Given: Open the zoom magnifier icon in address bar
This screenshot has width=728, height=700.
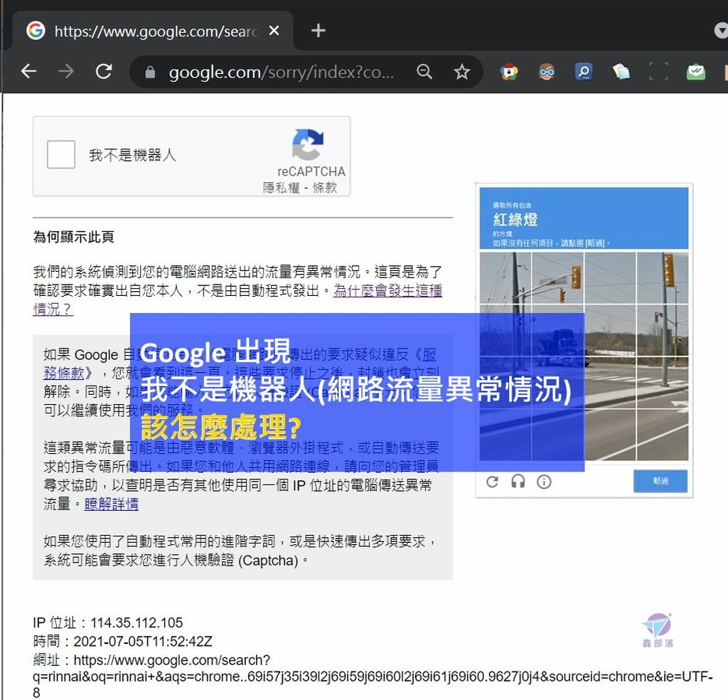Looking at the screenshot, I should [x=424, y=72].
